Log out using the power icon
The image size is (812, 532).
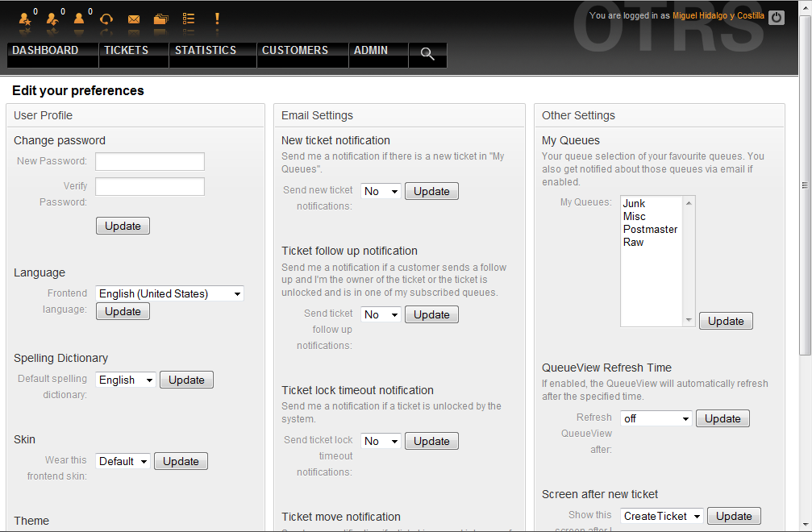777,16
